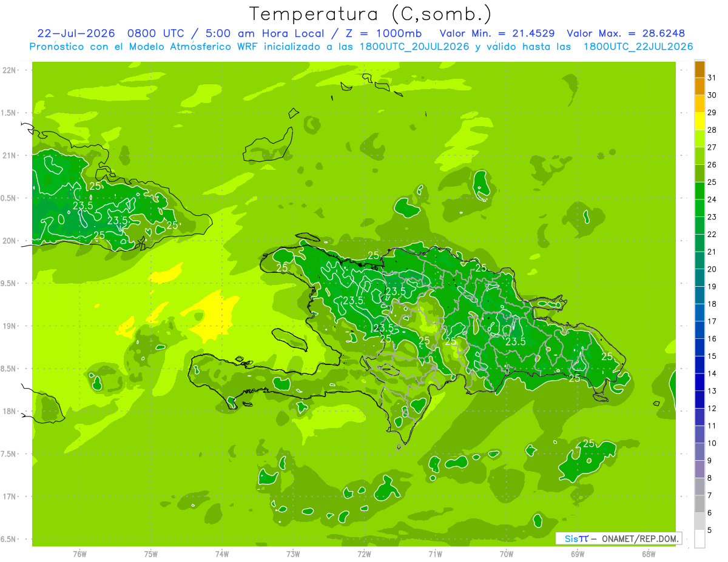The height and width of the screenshot is (562, 728).
Task: Click the "74W" longitude label
Action: point(221,554)
